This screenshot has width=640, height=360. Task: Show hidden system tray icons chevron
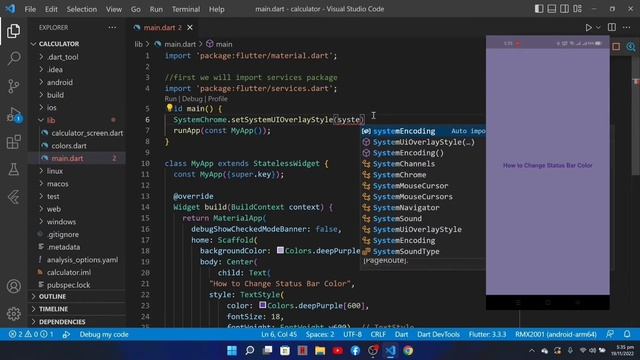coord(531,351)
